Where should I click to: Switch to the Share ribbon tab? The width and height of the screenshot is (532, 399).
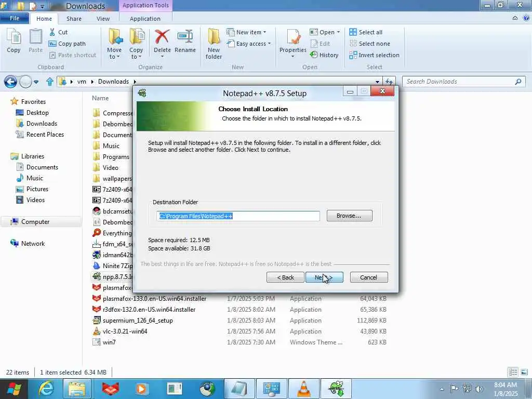pos(74,19)
